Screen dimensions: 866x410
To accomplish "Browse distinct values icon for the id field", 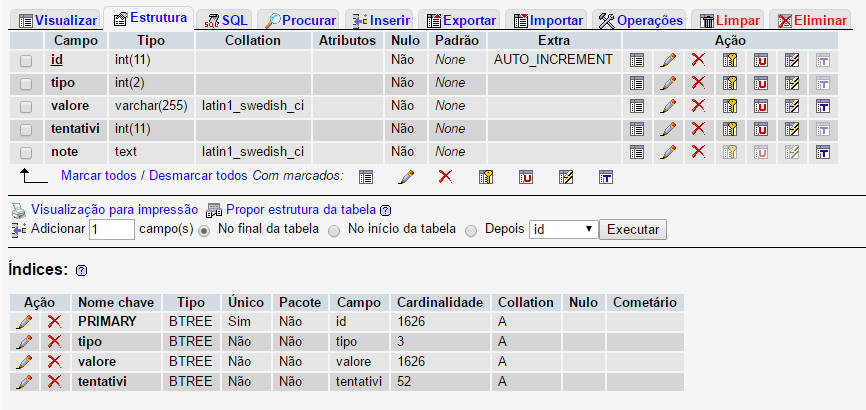I will point(637,60).
